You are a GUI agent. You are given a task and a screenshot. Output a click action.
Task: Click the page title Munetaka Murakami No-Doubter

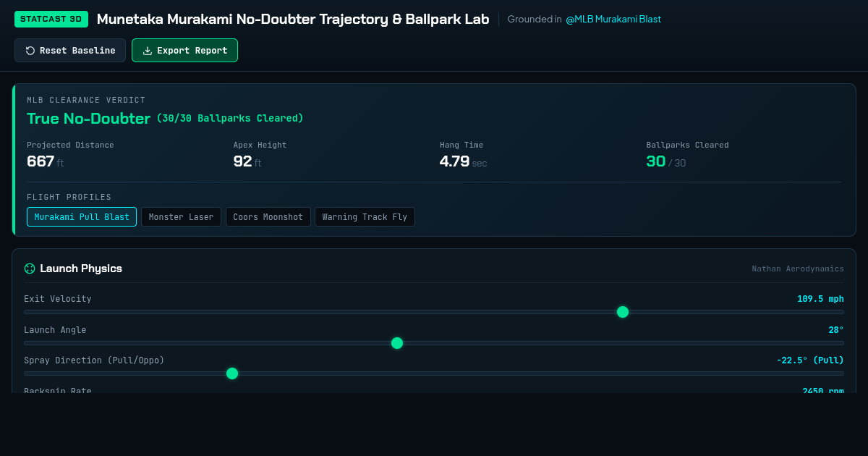coord(293,20)
